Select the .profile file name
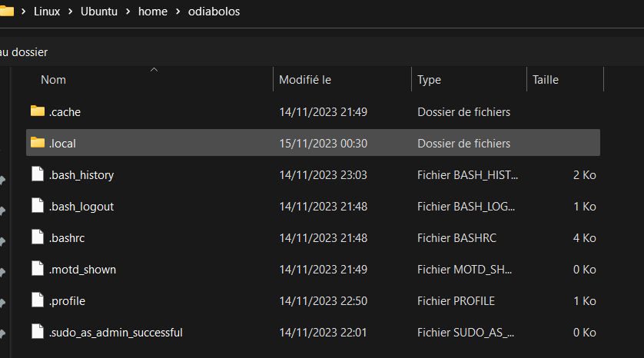Viewport: 644px width, 358px height. (67, 301)
